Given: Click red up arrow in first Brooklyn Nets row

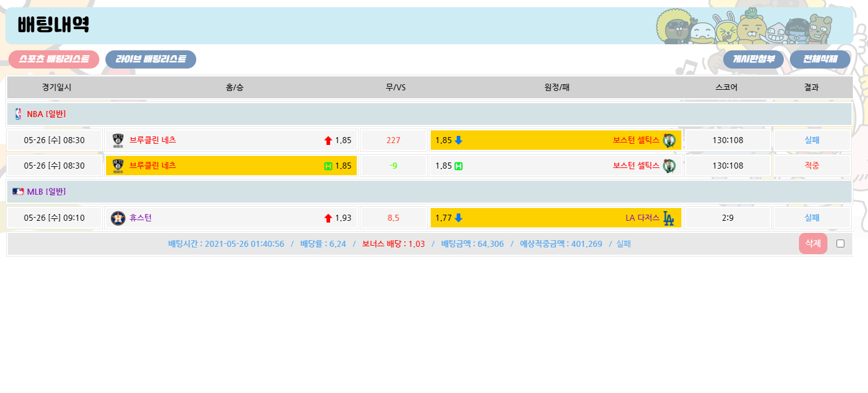Looking at the screenshot, I should [328, 140].
